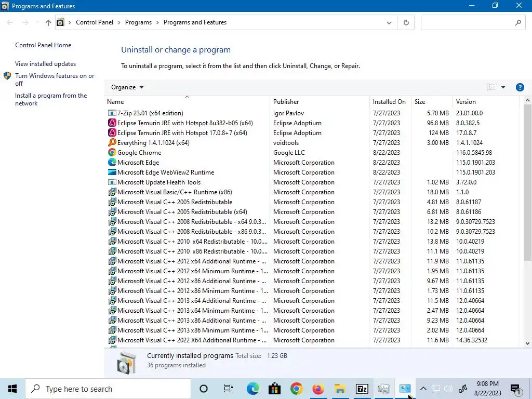Click the taskbar 'Type here to search' box
The width and height of the screenshot is (532, 399).
click(x=108, y=389)
